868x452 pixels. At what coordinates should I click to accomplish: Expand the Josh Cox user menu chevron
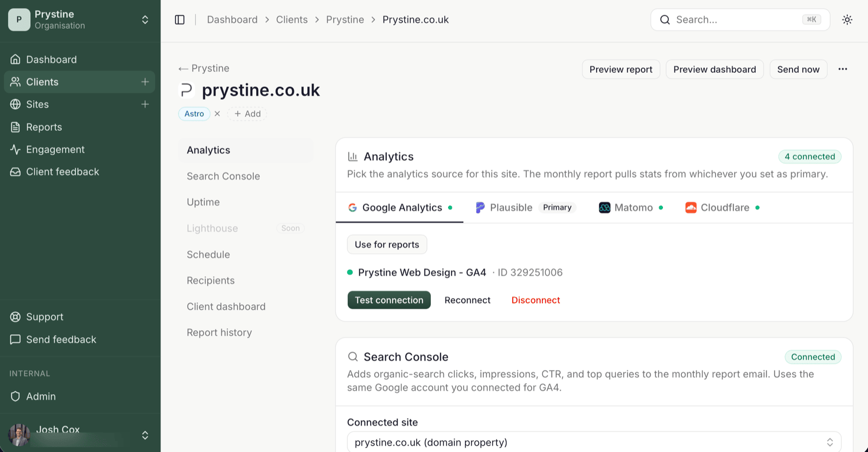pos(145,435)
